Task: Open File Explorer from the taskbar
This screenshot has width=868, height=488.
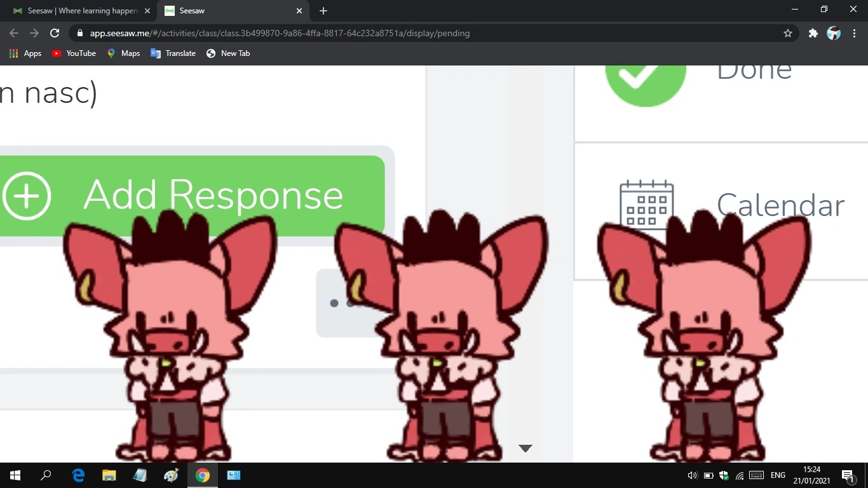Action: tap(109, 475)
